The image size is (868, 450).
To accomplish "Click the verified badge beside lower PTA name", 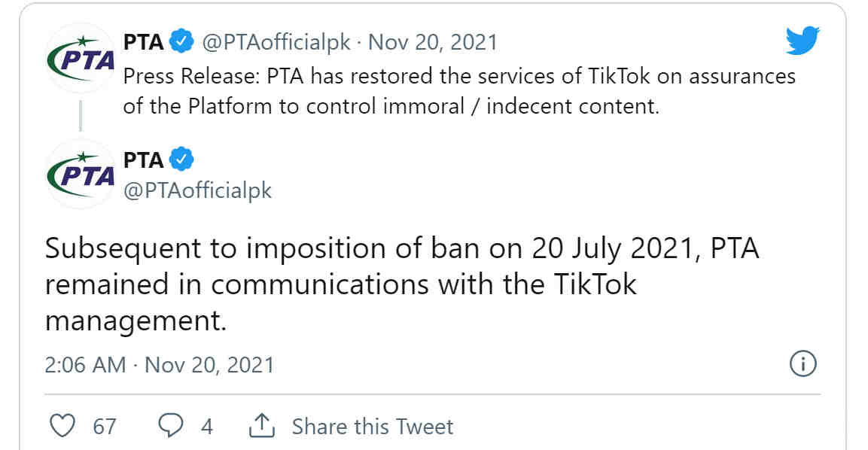I will 181,160.
